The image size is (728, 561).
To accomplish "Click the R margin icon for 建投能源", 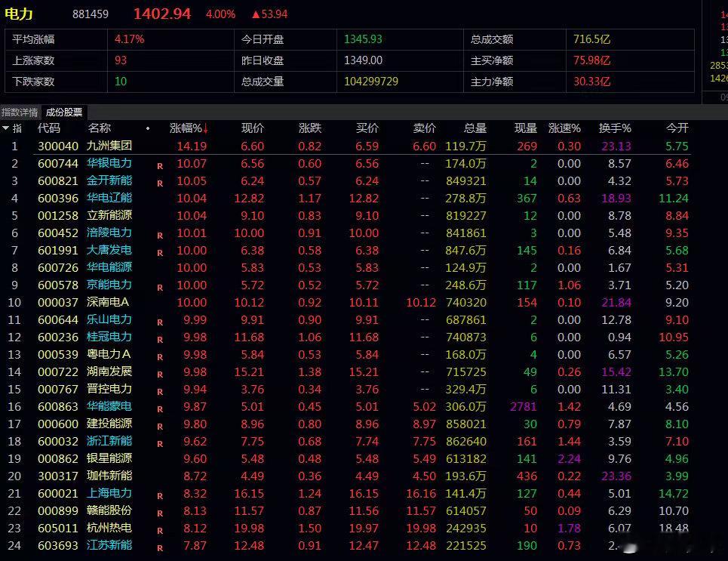I will pyautogui.click(x=160, y=426).
